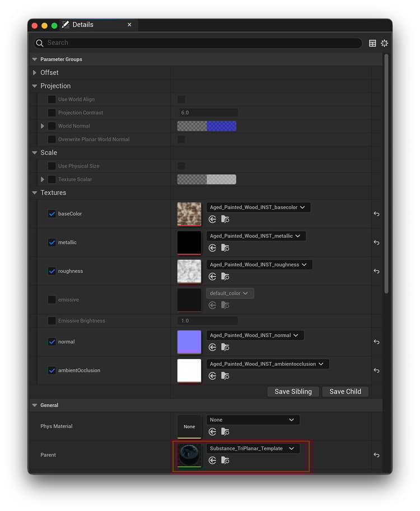Collapse the Textures group

coord(35,193)
